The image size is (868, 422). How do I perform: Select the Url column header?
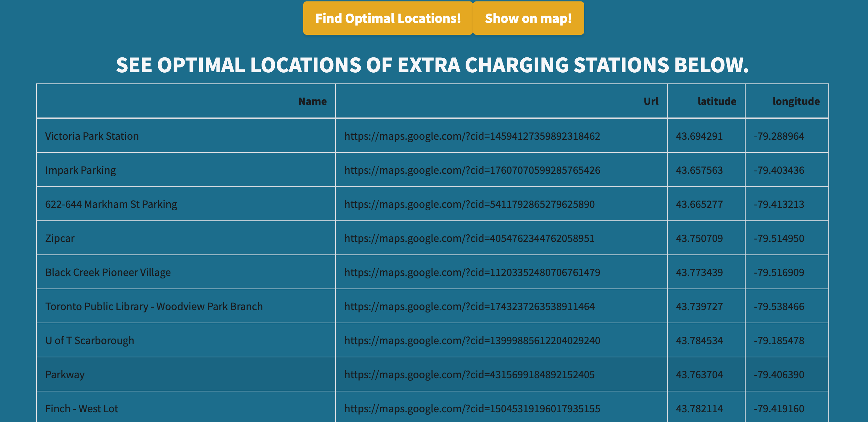click(x=501, y=101)
